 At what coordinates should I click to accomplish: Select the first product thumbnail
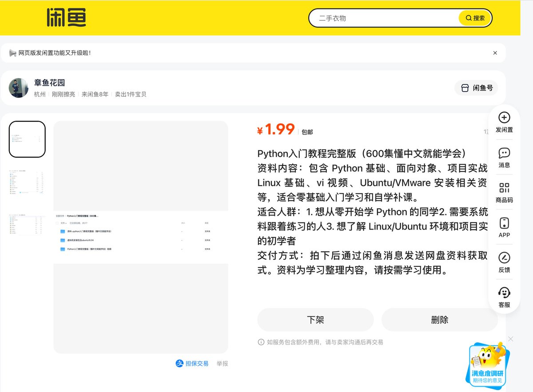[x=27, y=139]
